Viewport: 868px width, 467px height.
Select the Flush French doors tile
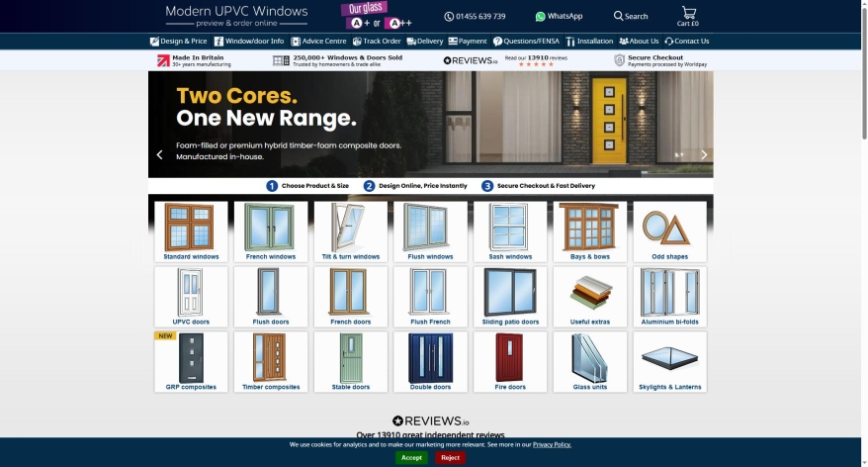click(430, 297)
